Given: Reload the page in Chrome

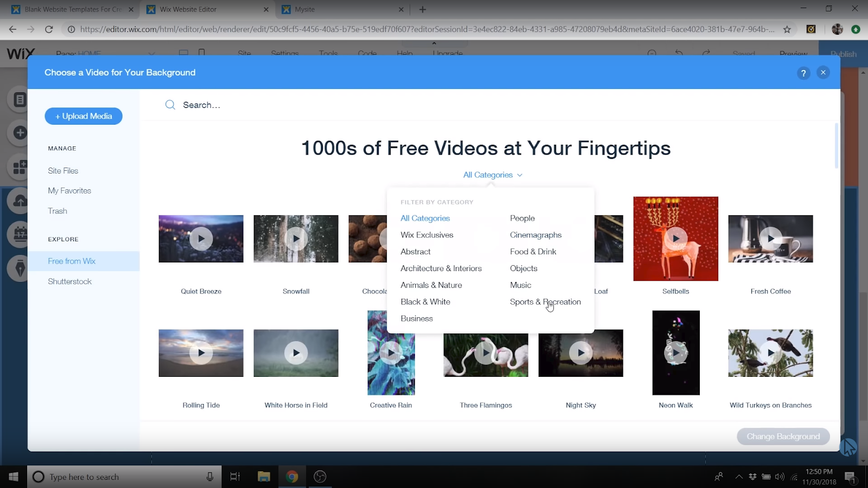Looking at the screenshot, I should 49,29.
